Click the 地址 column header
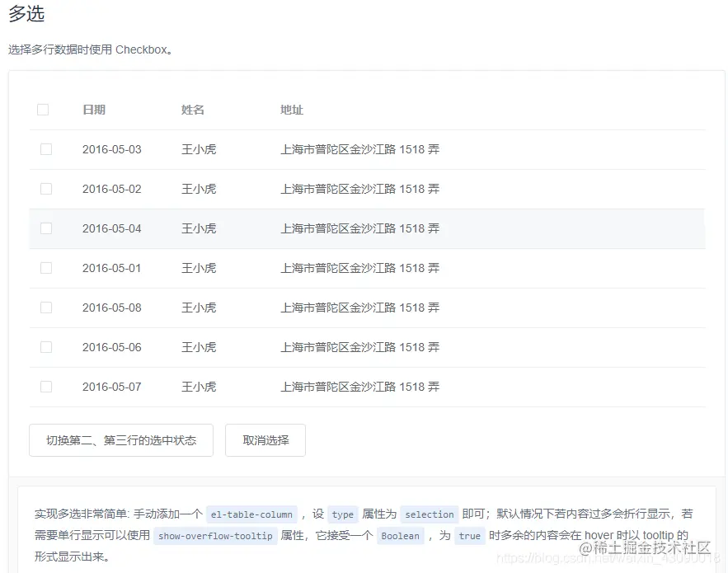 coord(290,109)
